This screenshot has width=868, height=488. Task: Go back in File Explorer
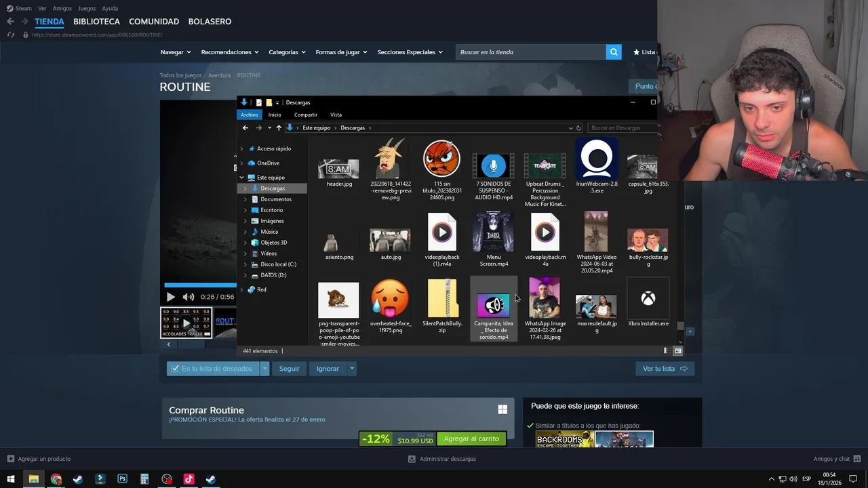pyautogui.click(x=245, y=127)
